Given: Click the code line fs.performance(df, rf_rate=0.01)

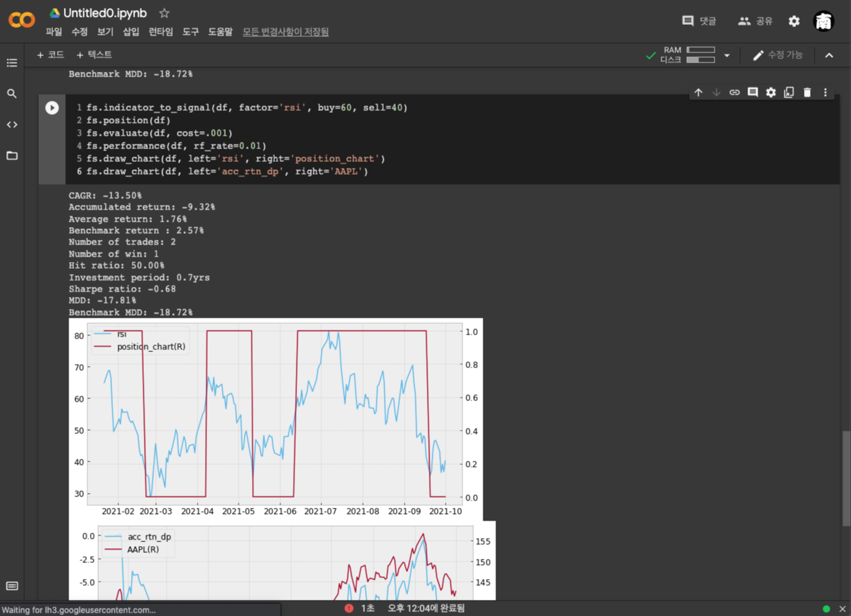Looking at the screenshot, I should (x=176, y=146).
